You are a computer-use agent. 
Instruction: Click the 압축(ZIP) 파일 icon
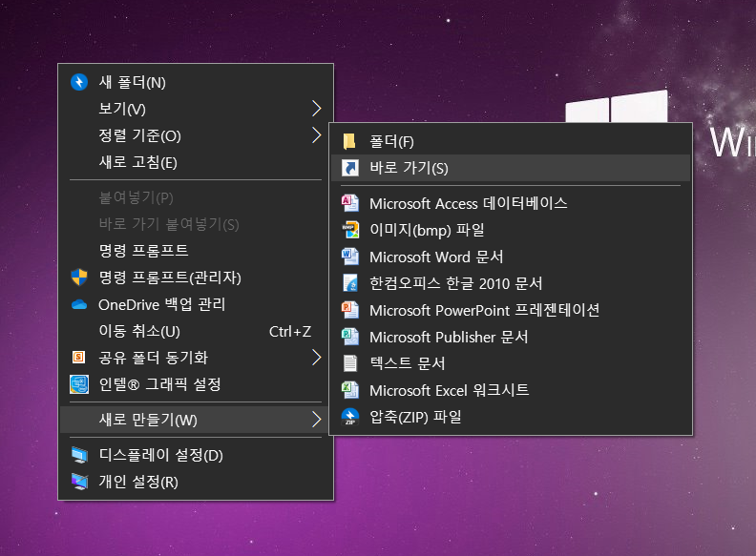pyautogui.click(x=350, y=417)
